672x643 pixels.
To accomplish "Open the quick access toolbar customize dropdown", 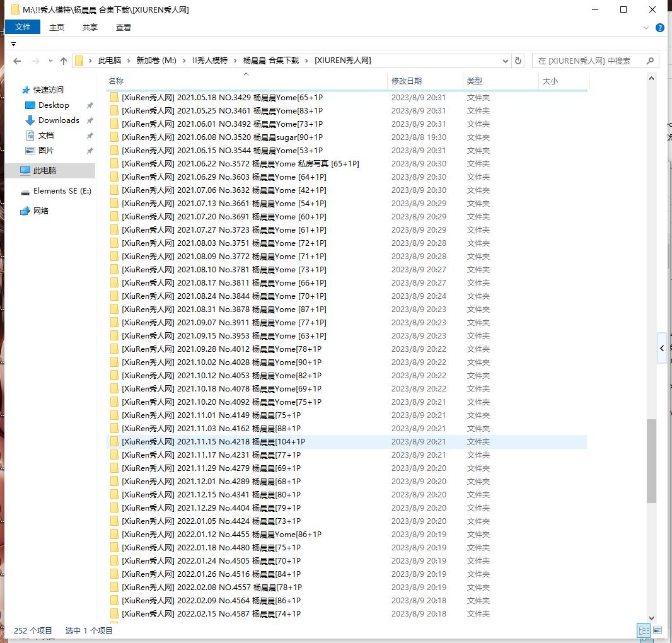I will [13, 44].
